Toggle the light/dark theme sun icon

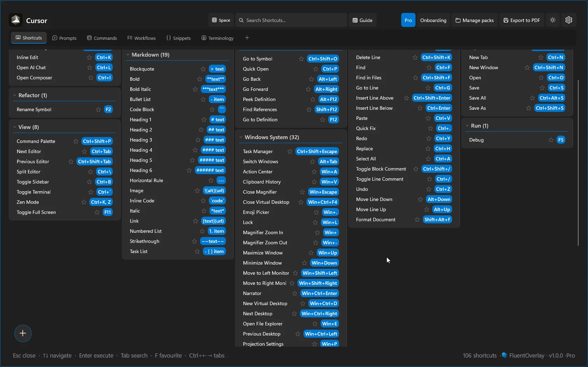tap(552, 20)
